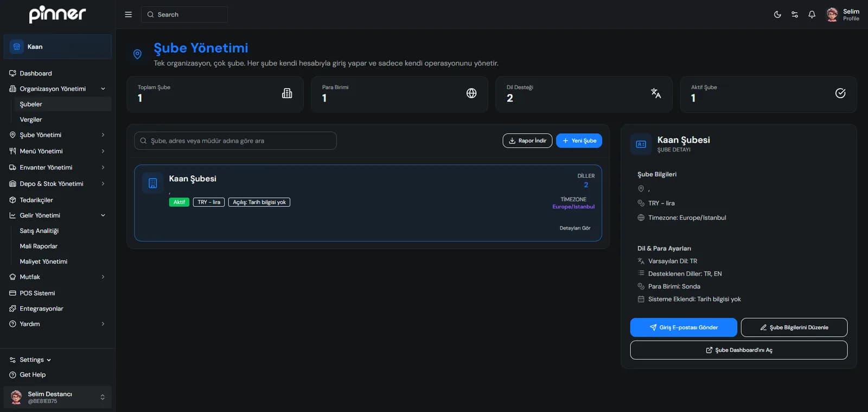Image resolution: width=868 pixels, height=412 pixels.
Task: Click the globe icon in Para Birimi card
Action: [471, 93]
